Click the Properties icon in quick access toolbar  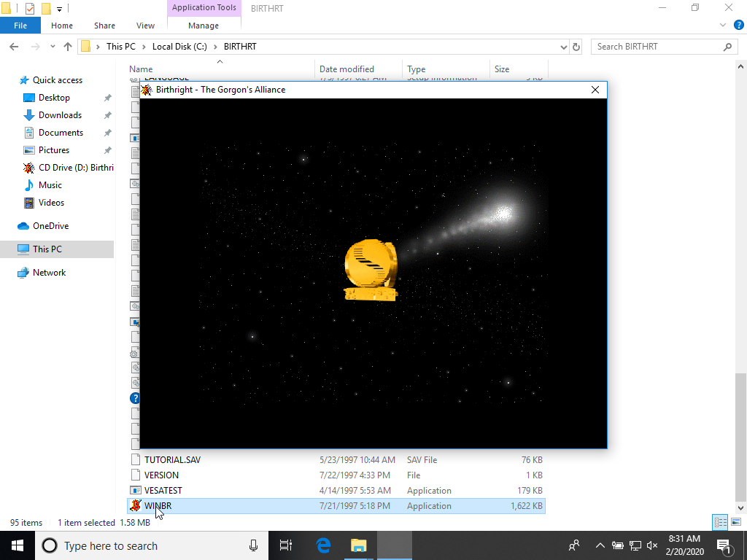point(29,8)
